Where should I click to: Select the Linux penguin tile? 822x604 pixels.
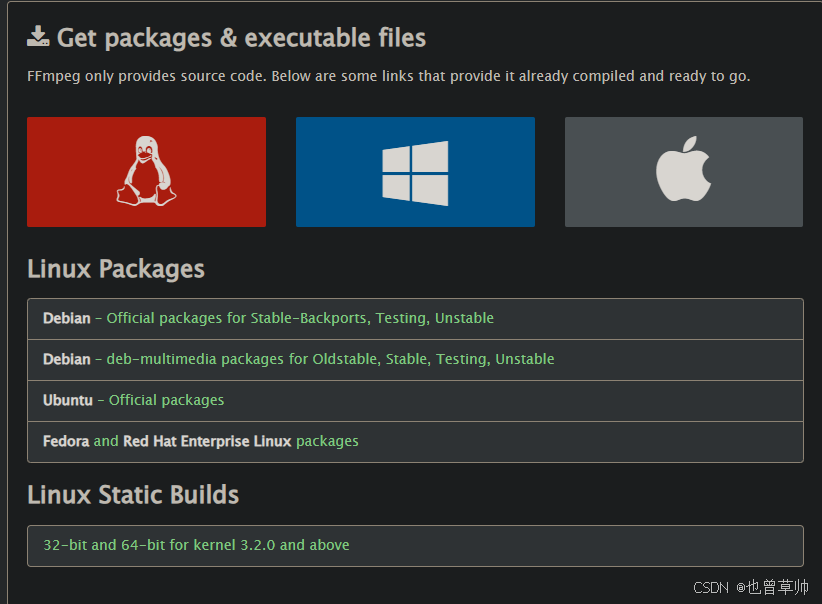point(146,172)
